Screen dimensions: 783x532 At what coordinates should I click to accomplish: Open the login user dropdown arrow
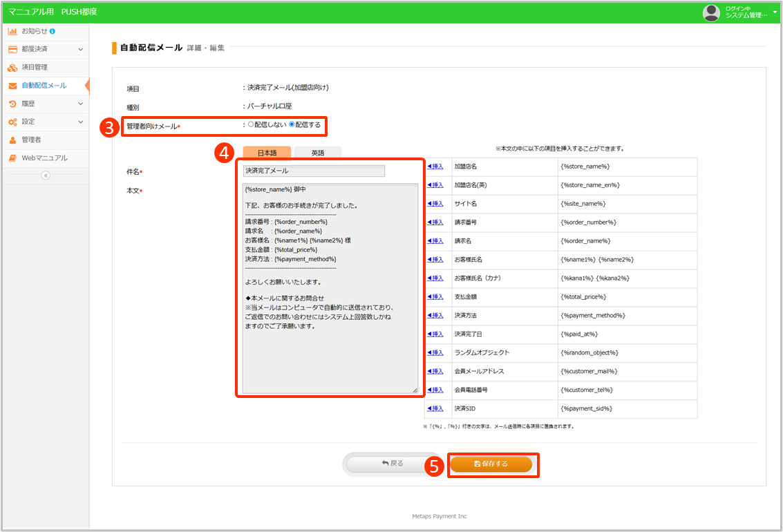775,12
